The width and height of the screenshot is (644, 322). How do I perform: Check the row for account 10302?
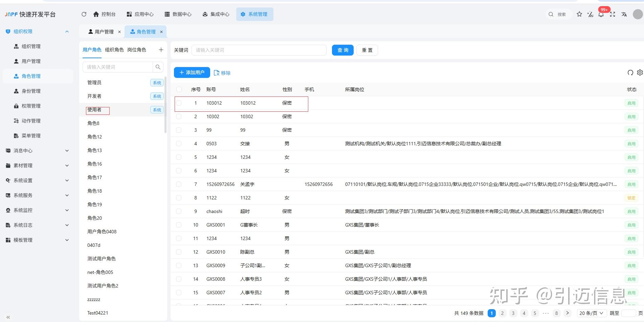179,116
